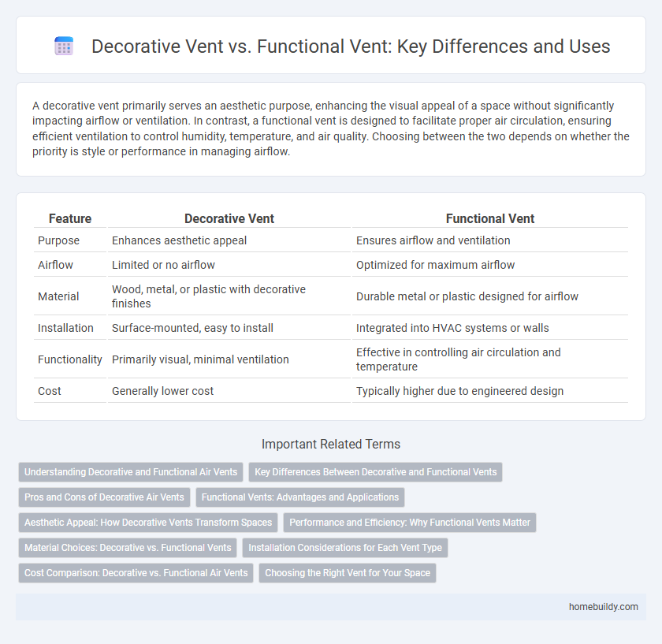Select 'Cost Comparison: Decorative vs. Functional Air Vents'
This screenshot has height=644, width=662.
click(136, 573)
